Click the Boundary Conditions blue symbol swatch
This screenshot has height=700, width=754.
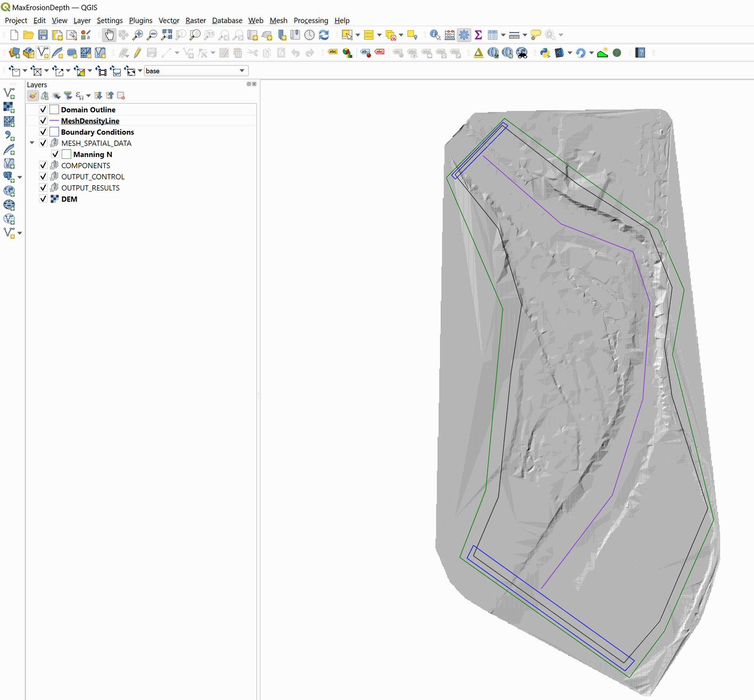coord(54,132)
